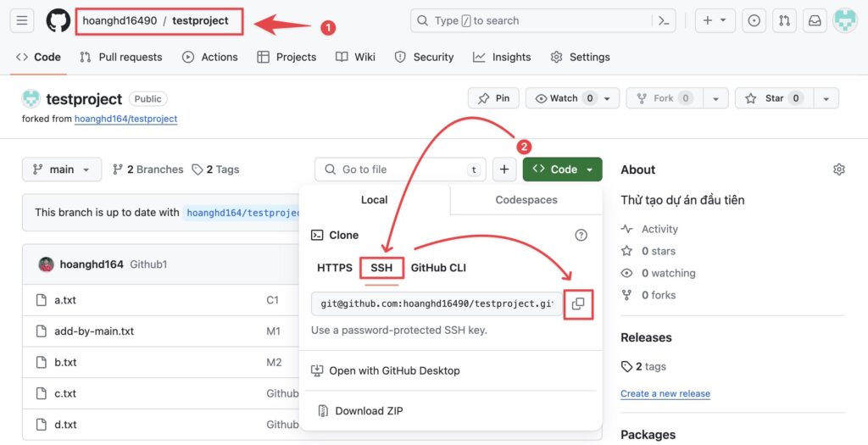
Task: Click the Go to file search box
Action: [400, 170]
